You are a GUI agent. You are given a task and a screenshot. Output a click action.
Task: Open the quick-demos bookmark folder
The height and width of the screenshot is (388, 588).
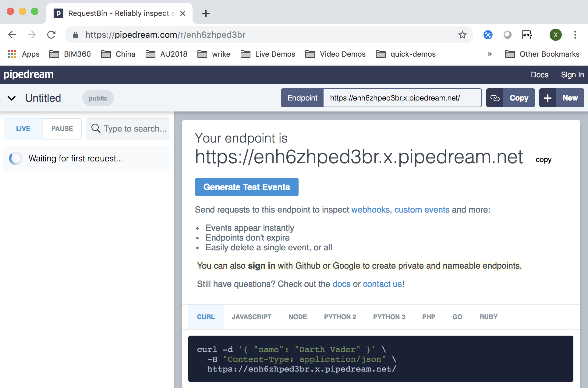[x=406, y=54]
